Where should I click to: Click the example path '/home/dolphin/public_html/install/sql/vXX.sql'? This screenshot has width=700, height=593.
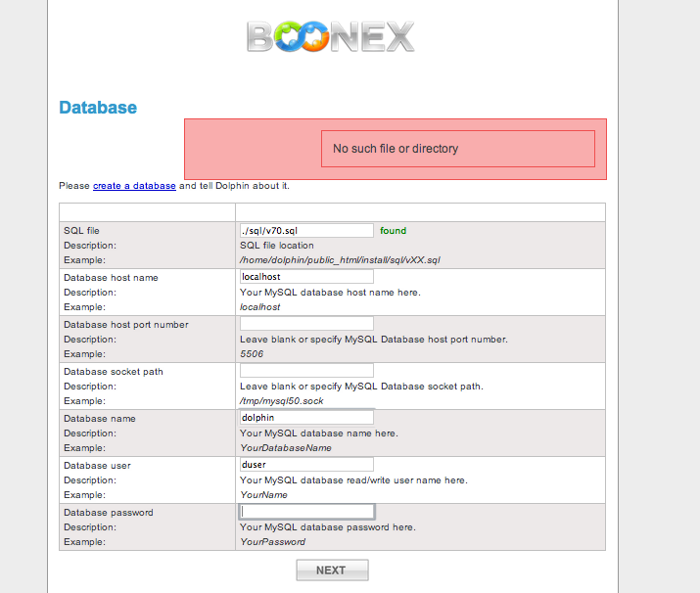tap(340, 260)
